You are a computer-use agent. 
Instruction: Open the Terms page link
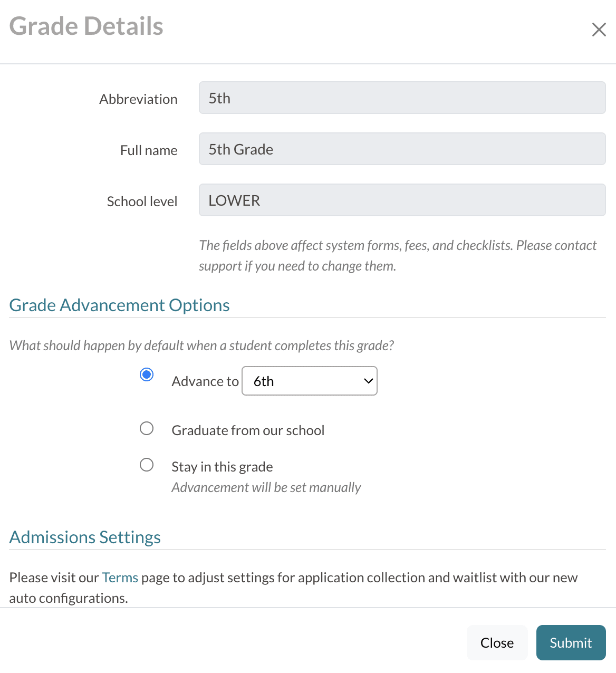[120, 578]
